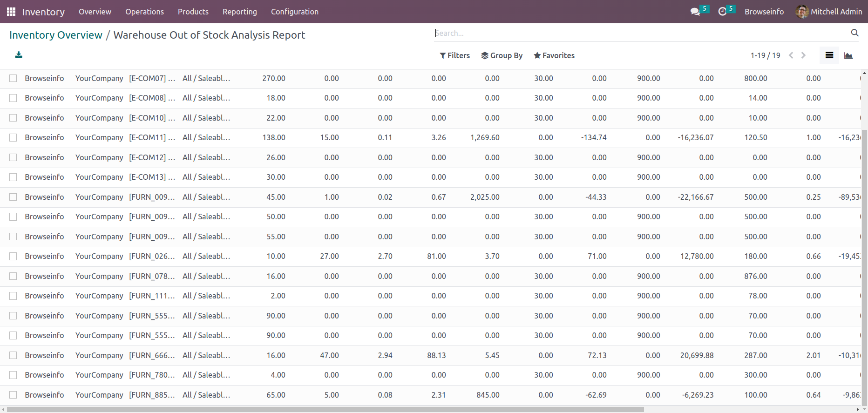Tick the E-COM11 row checkbox
Viewport: 868px width, 413px height.
point(13,138)
